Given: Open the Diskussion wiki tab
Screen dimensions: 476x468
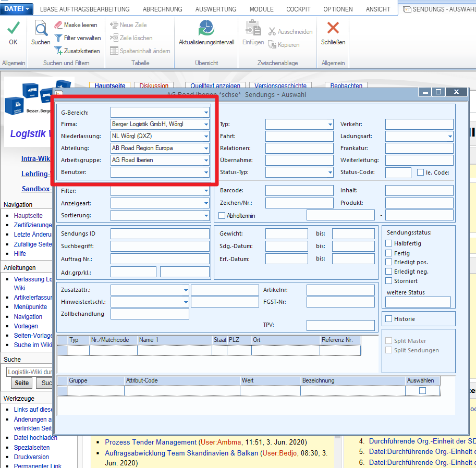Looking at the screenshot, I should coord(154,85).
